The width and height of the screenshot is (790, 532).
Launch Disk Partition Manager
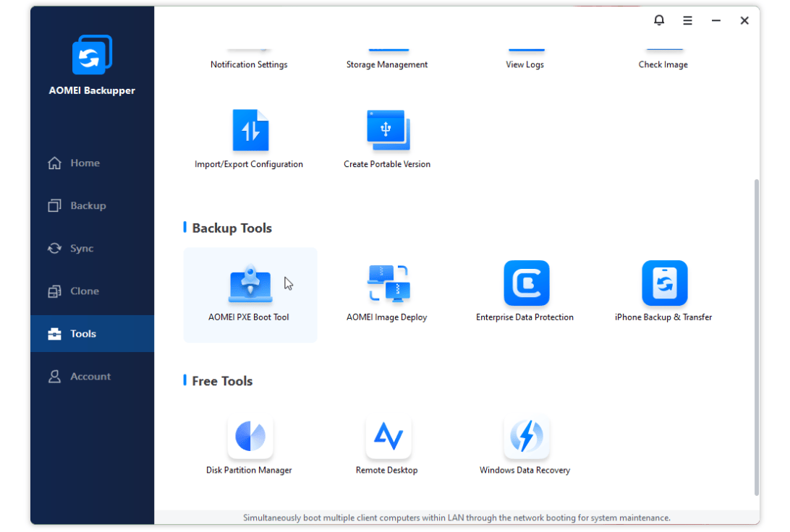click(x=250, y=446)
